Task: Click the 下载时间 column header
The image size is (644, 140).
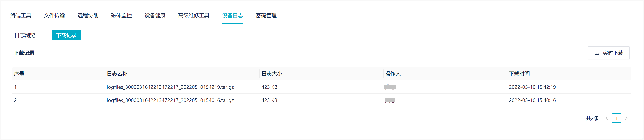Action: [x=520, y=74]
